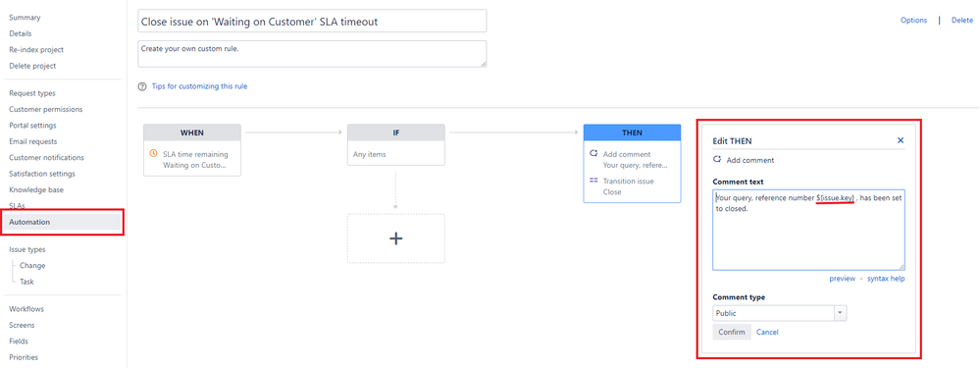Select Automation in the sidebar
Screen dimensions: 980x368
63,222
